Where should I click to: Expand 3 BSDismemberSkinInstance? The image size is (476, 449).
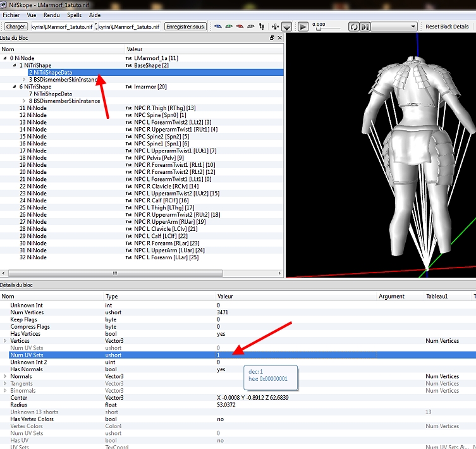(x=24, y=79)
